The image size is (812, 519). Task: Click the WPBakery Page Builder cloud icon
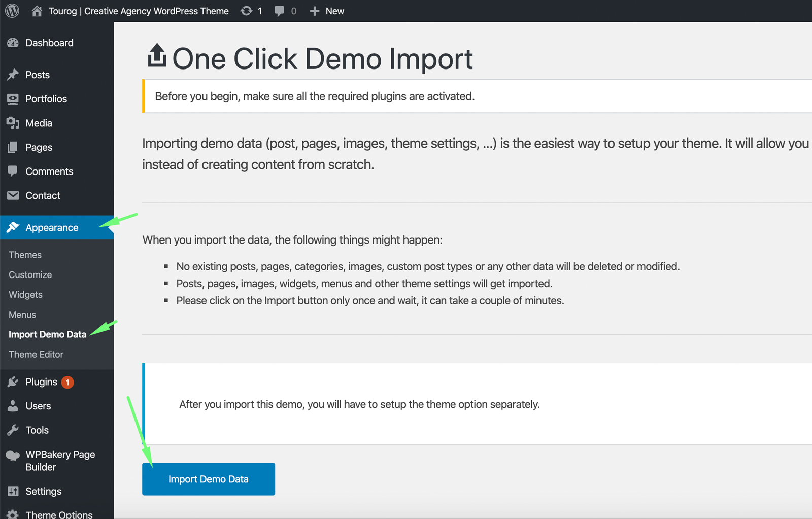13,455
